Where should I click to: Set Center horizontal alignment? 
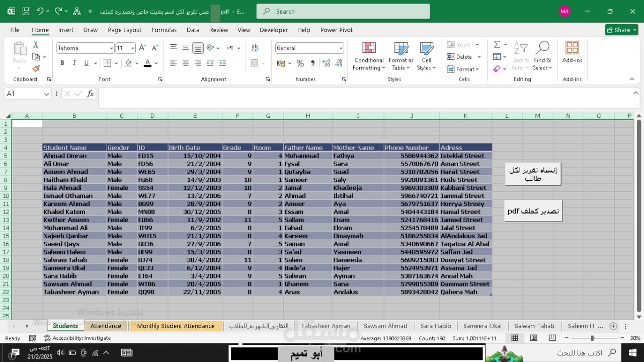(x=186, y=63)
